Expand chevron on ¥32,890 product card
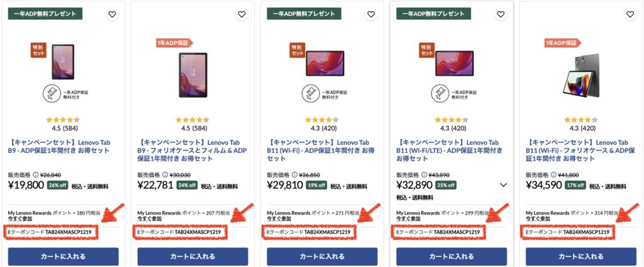 click(x=503, y=185)
